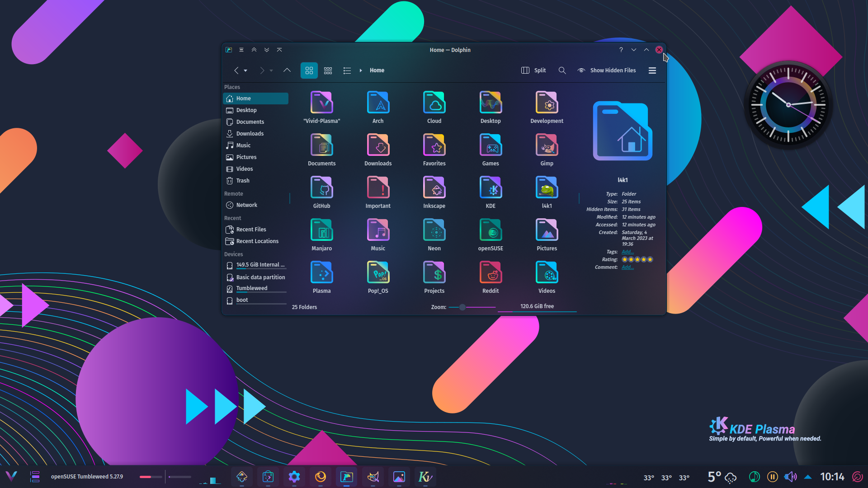Open the openSUSE folder
Viewport: 868px width, 488px height.
pyautogui.click(x=491, y=235)
